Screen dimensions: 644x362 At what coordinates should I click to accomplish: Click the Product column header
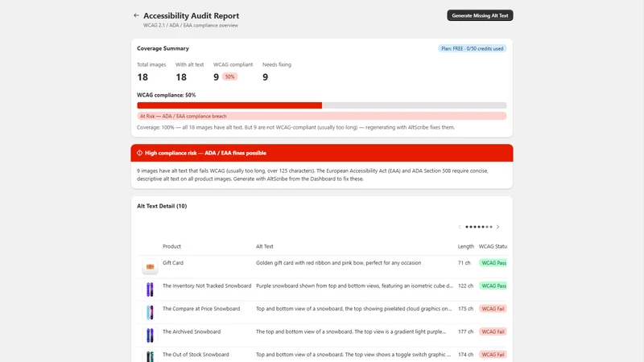pyautogui.click(x=171, y=246)
